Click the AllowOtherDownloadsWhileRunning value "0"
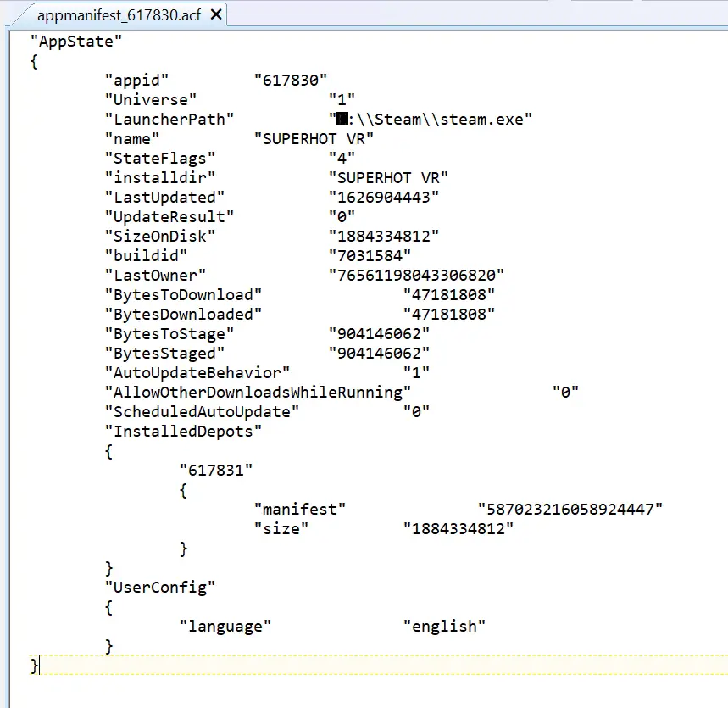Screen dimensions: 728x708 click(565, 393)
